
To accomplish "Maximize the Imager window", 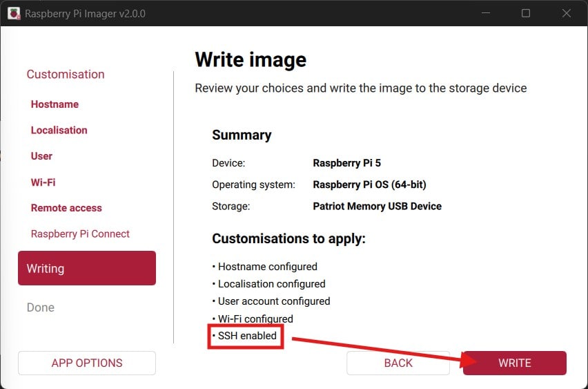I will [x=526, y=13].
